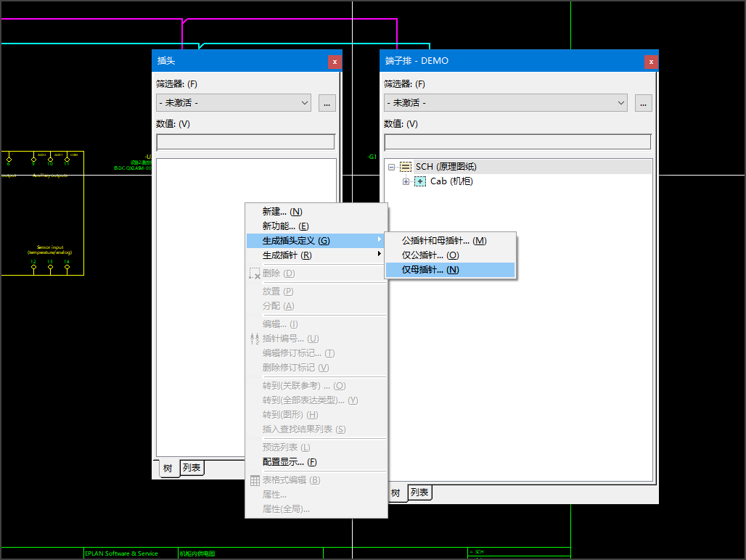
Task: Select SCH (原理图纸) tree item
Action: pos(446,167)
